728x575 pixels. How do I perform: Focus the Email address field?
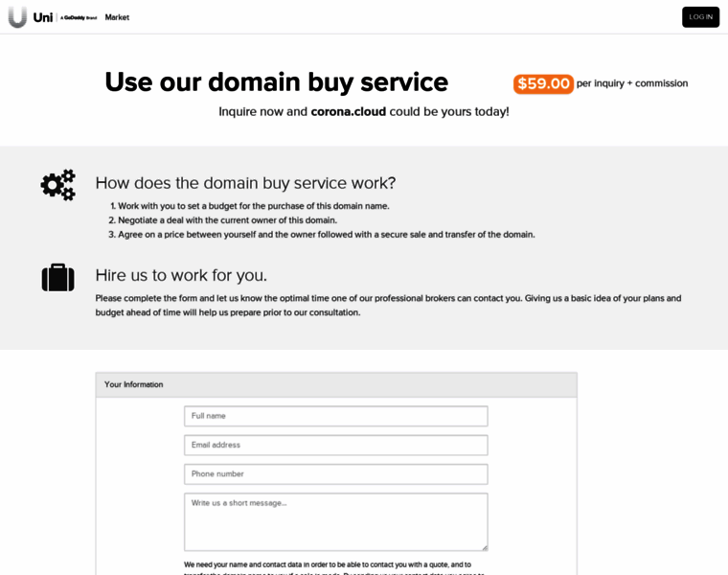(x=335, y=445)
